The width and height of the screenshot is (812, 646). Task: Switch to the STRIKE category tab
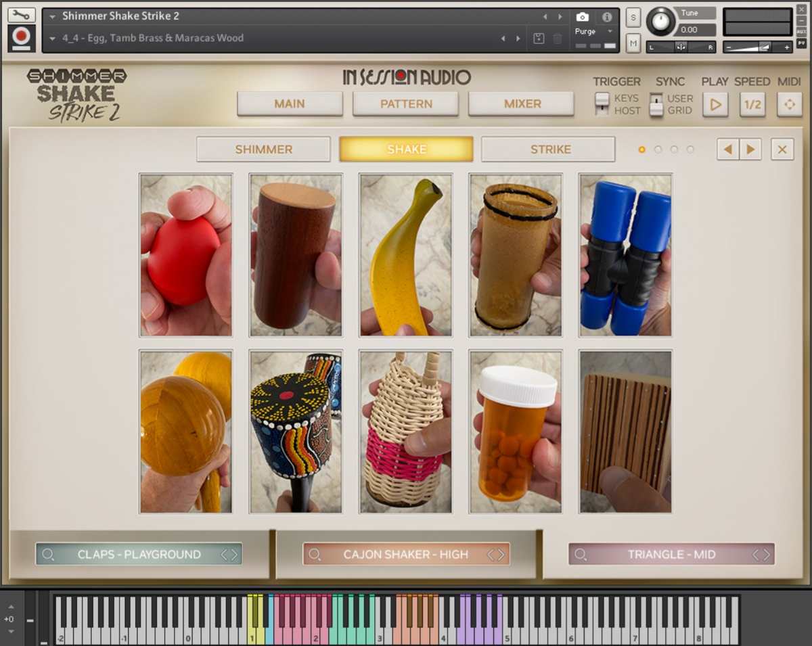pos(549,149)
